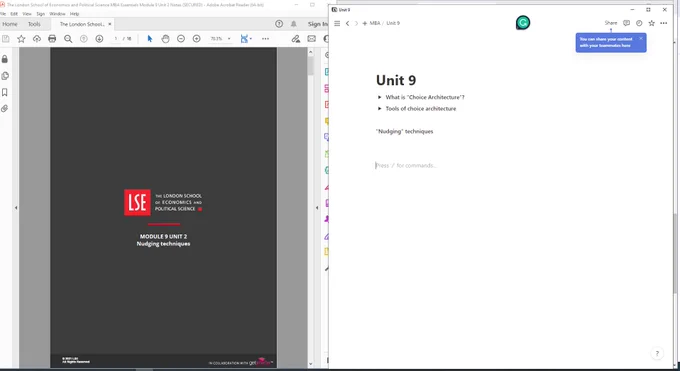Open the MBA breadcrumb in Notion
The image size is (680, 371).
point(375,23)
